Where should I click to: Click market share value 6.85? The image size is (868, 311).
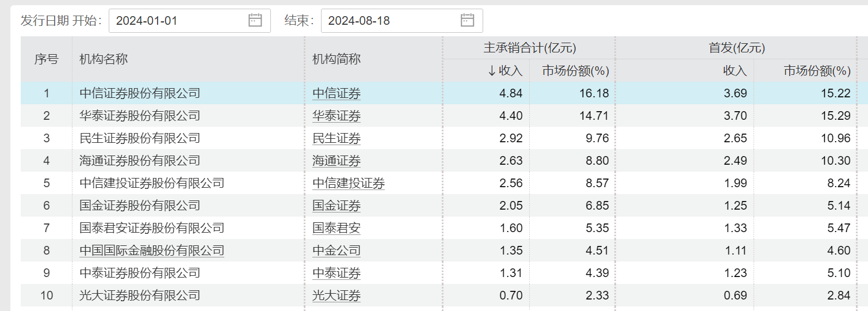click(596, 206)
